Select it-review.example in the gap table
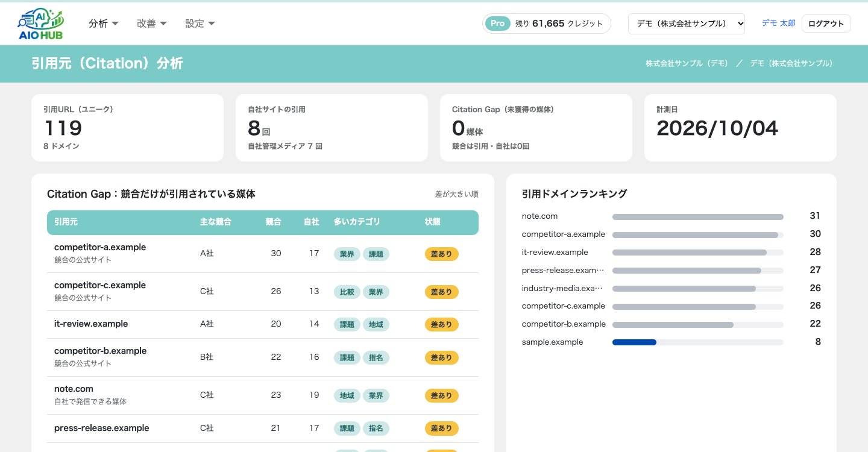Image resolution: width=868 pixels, height=452 pixels. tap(91, 324)
